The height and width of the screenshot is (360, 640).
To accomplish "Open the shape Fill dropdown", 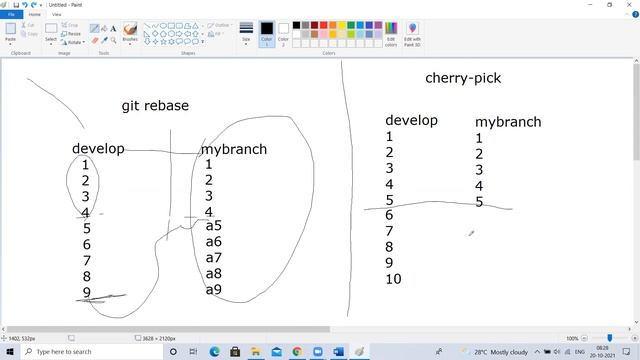I will (216, 34).
